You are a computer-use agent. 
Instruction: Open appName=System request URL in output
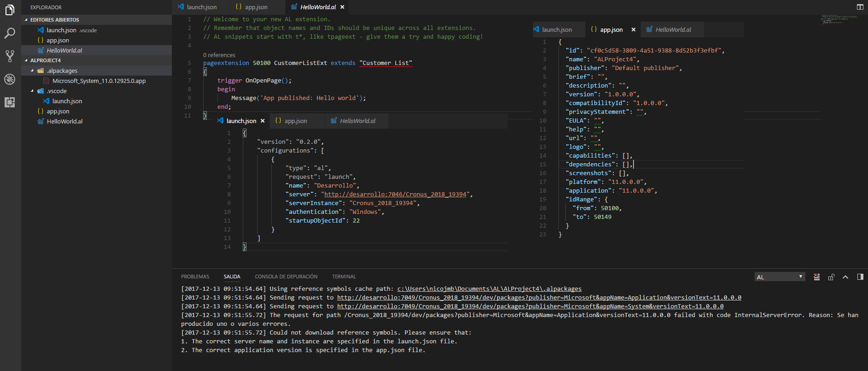tap(530, 306)
